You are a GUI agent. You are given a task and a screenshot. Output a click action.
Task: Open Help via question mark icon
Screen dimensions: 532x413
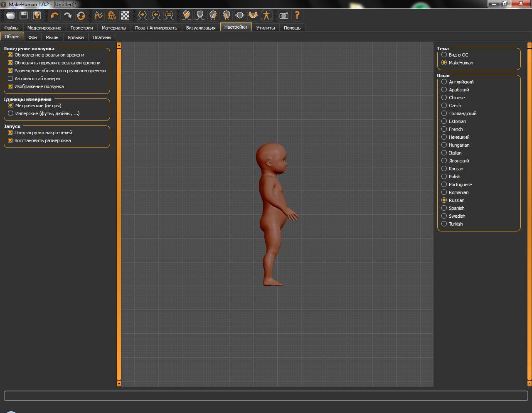click(297, 15)
